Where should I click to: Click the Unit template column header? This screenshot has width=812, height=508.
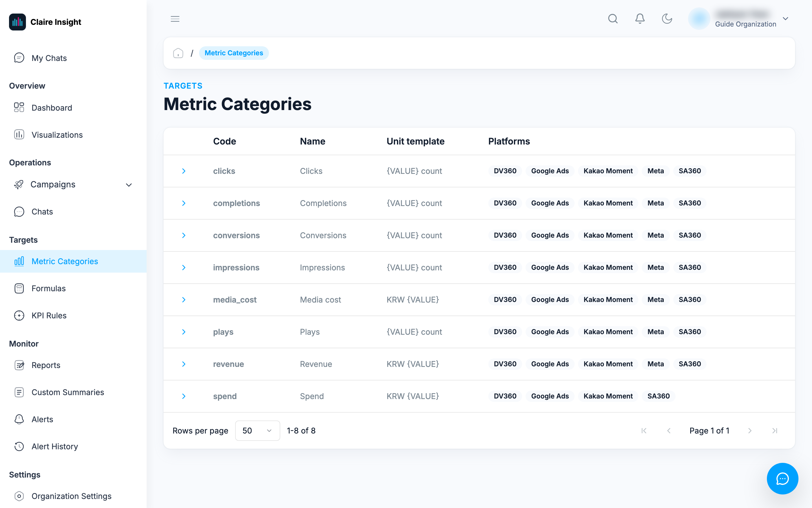click(415, 141)
